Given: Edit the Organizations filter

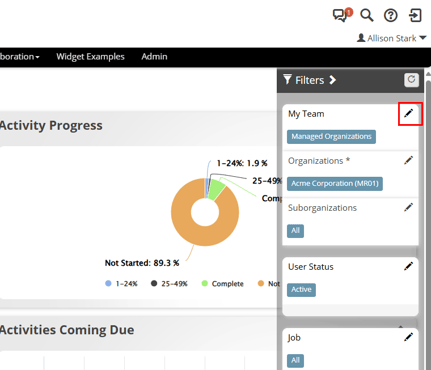Looking at the screenshot, I should (x=409, y=160).
